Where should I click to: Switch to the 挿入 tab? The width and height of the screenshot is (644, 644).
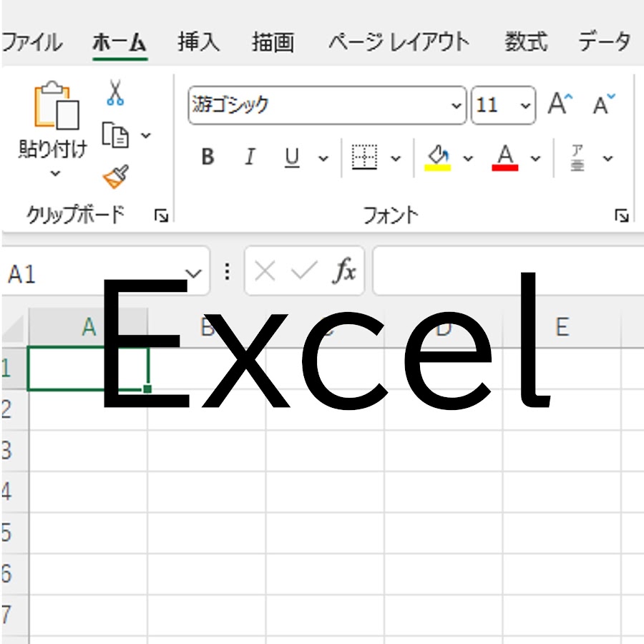199,42
